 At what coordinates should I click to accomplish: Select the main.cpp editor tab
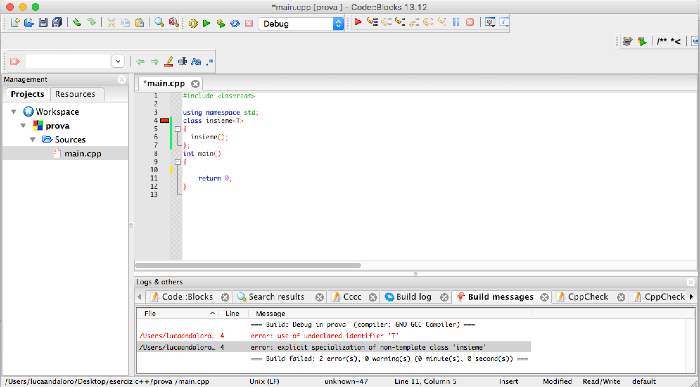coord(164,83)
